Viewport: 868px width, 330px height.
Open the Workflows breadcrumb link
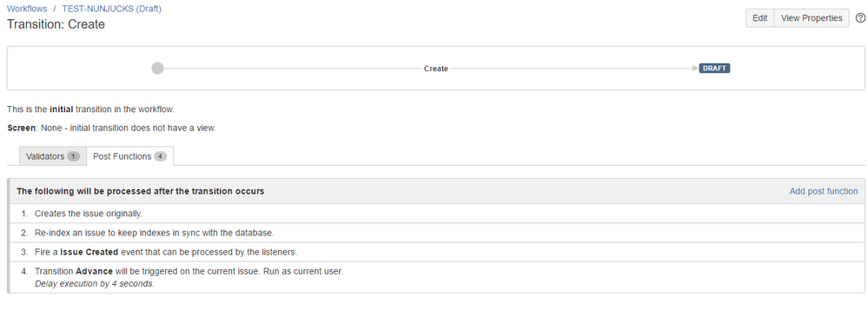pyautogui.click(x=27, y=9)
